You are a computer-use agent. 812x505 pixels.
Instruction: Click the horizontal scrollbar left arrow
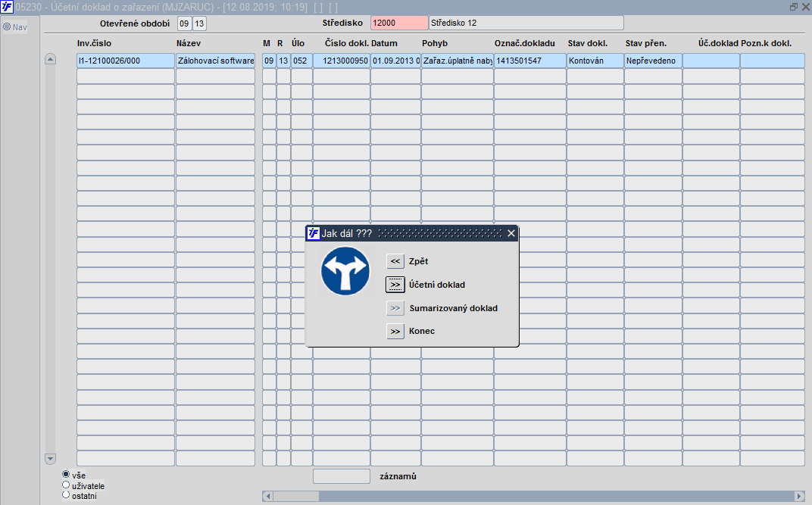click(267, 496)
